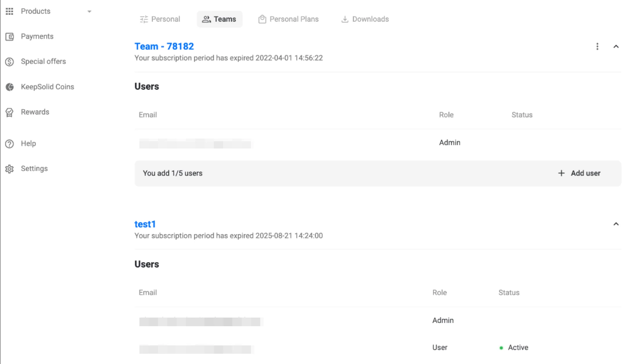
Task: Click the Products grid icon
Action: [x=10, y=11]
